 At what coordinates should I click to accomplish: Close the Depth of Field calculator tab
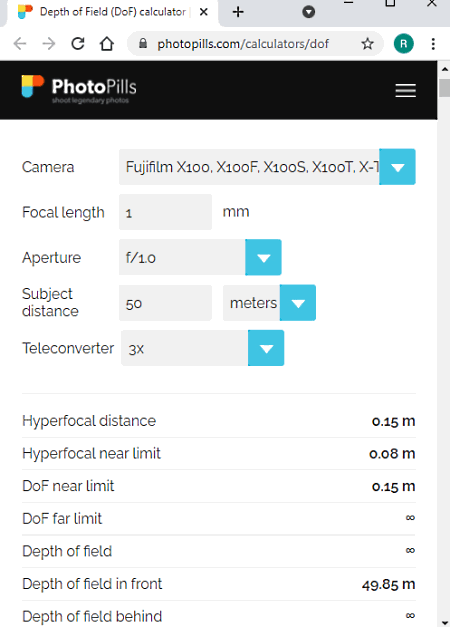pyautogui.click(x=204, y=12)
